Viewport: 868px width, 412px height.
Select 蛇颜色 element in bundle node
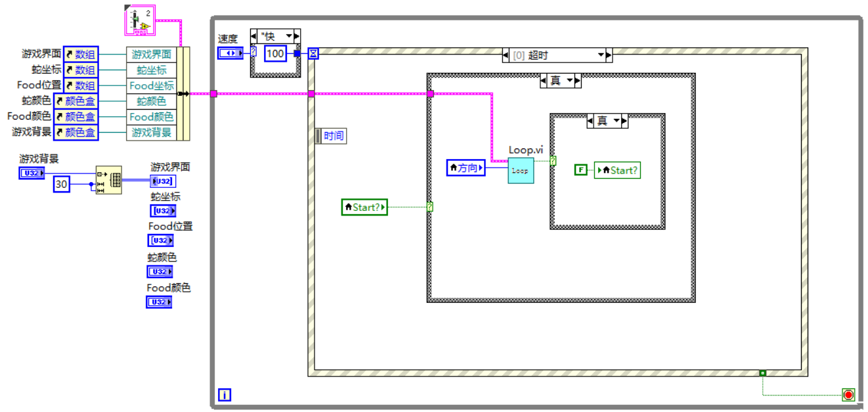152,101
